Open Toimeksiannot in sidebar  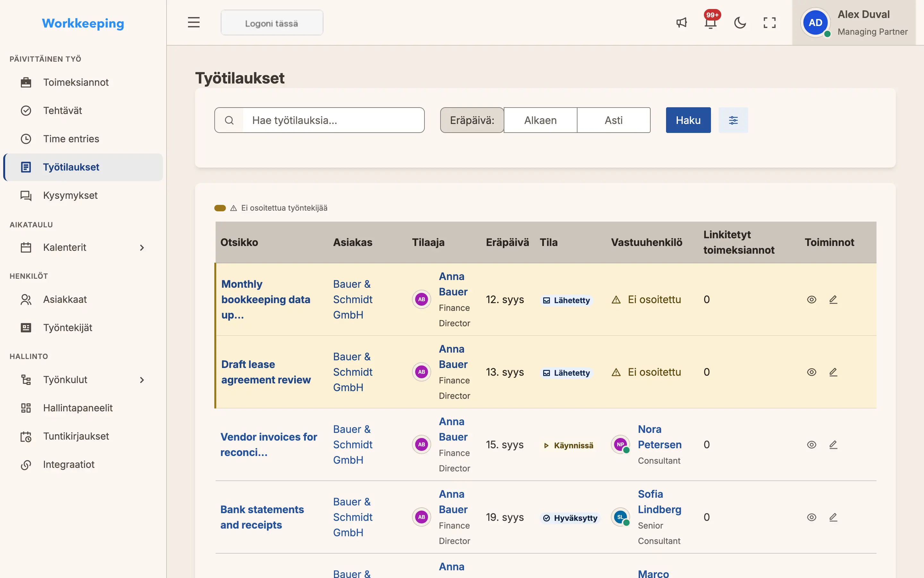pyautogui.click(x=83, y=82)
